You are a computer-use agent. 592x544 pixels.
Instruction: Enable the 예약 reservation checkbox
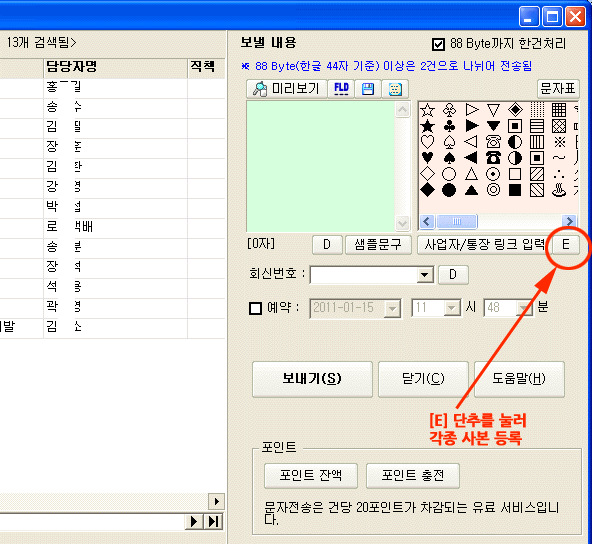click(256, 308)
